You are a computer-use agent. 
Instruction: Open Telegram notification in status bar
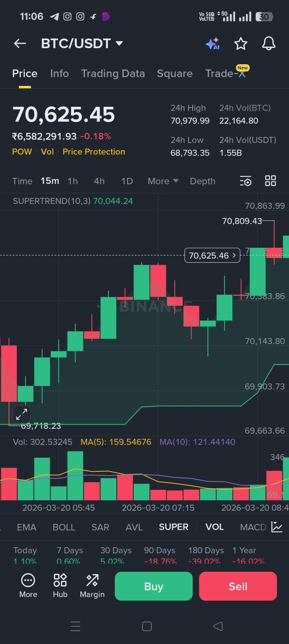pyautogui.click(x=54, y=16)
